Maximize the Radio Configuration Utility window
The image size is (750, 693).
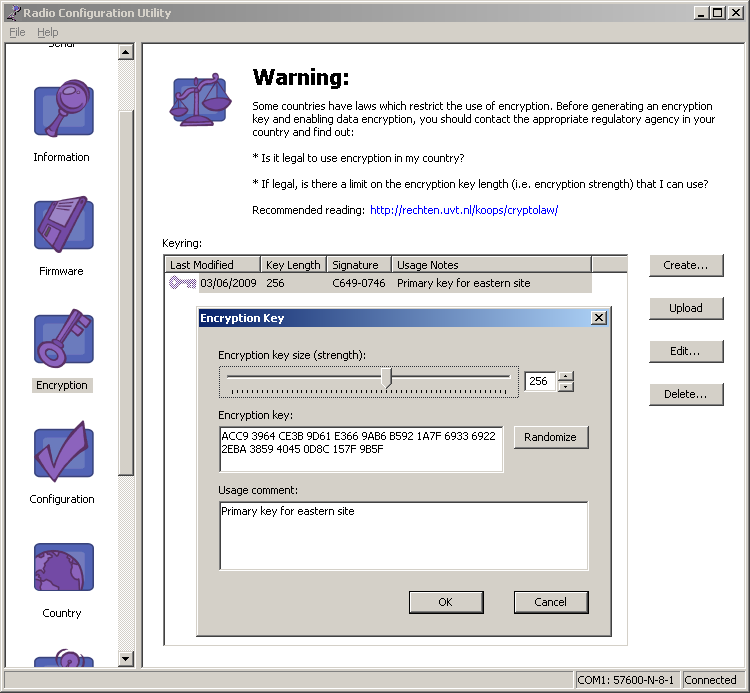click(x=718, y=12)
